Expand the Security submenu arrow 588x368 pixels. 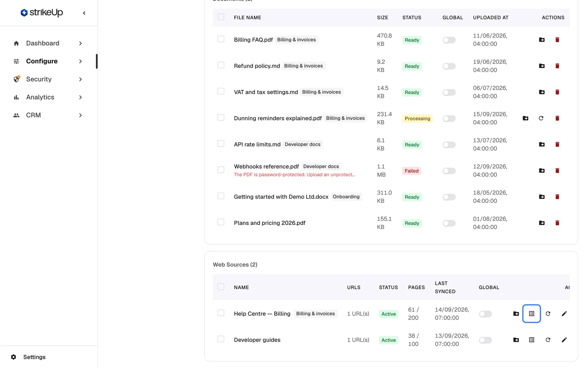tap(80, 79)
